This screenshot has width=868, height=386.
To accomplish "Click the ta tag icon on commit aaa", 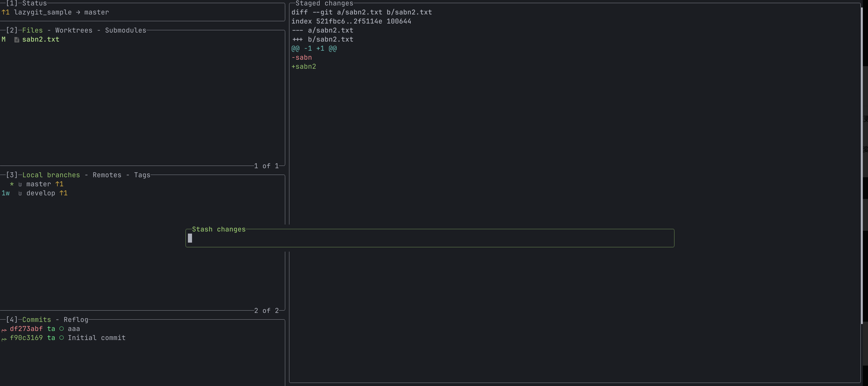I will 51,329.
